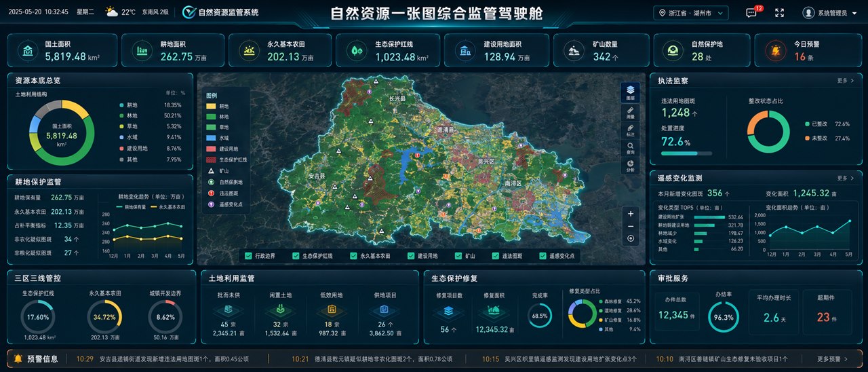Viewport: 868px width, 372px height.
Task: Expand 更多 in 执法监察 panel
Action: (x=846, y=80)
